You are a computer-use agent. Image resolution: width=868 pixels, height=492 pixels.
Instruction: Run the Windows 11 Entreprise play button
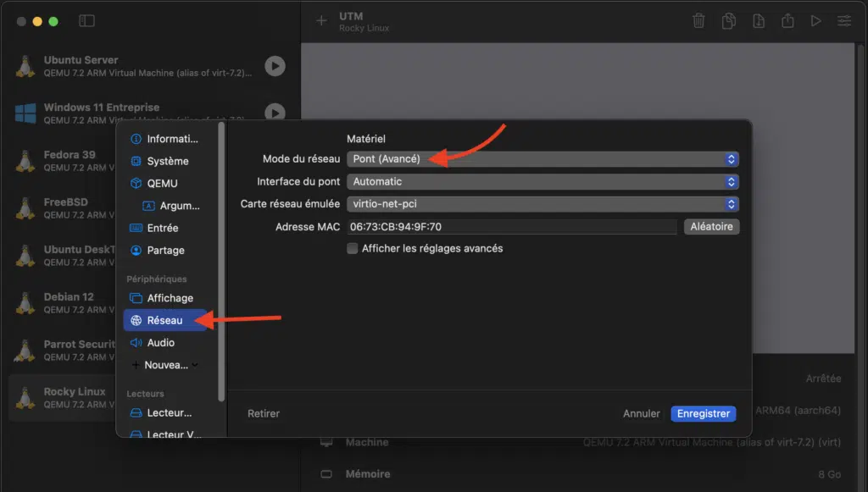click(275, 112)
